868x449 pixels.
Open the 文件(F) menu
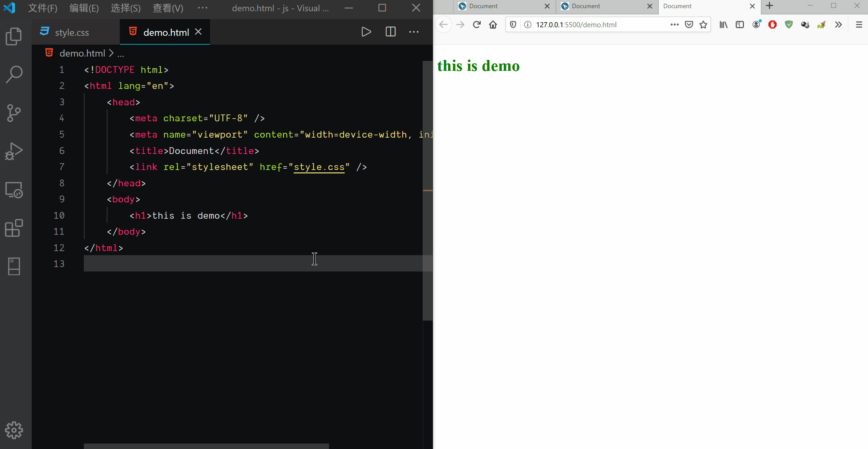click(x=43, y=8)
